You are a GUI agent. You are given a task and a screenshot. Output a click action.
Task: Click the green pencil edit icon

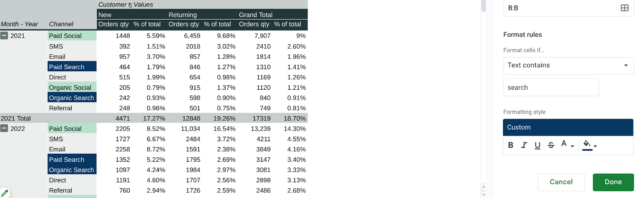coord(5,193)
